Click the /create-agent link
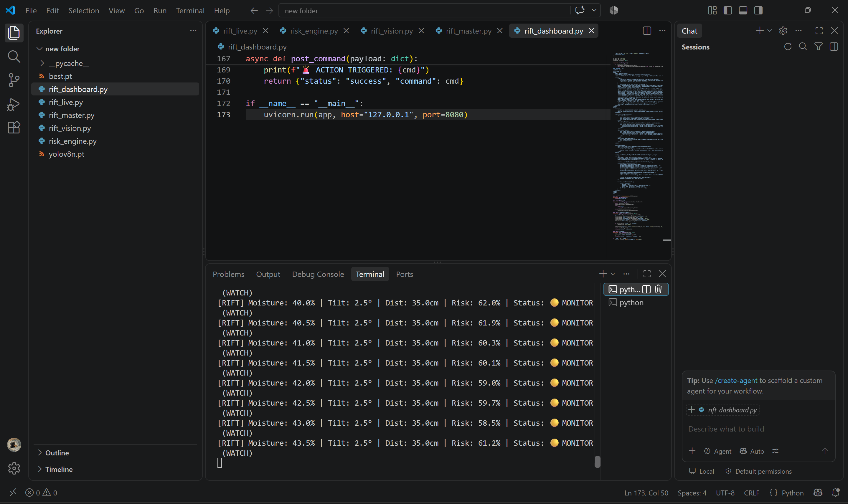The image size is (848, 504). [x=736, y=380]
